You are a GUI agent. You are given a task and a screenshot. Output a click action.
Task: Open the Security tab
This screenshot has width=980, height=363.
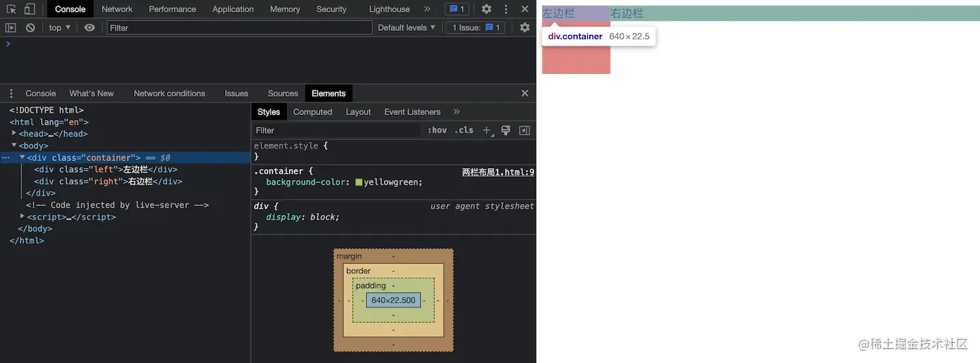(331, 9)
